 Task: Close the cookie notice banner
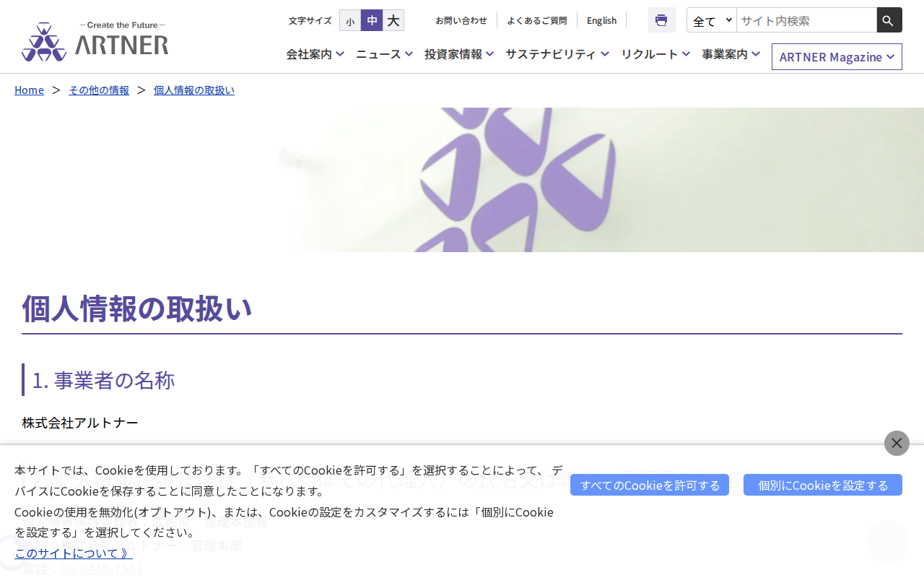point(897,443)
